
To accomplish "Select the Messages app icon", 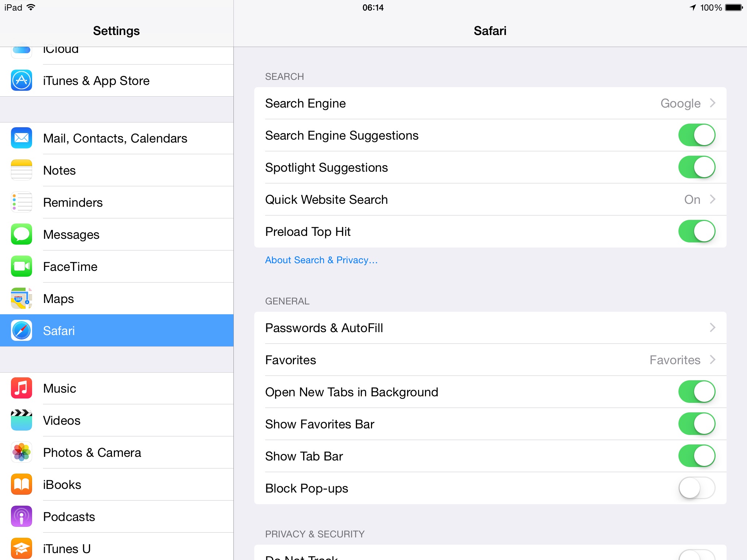I will (x=22, y=234).
